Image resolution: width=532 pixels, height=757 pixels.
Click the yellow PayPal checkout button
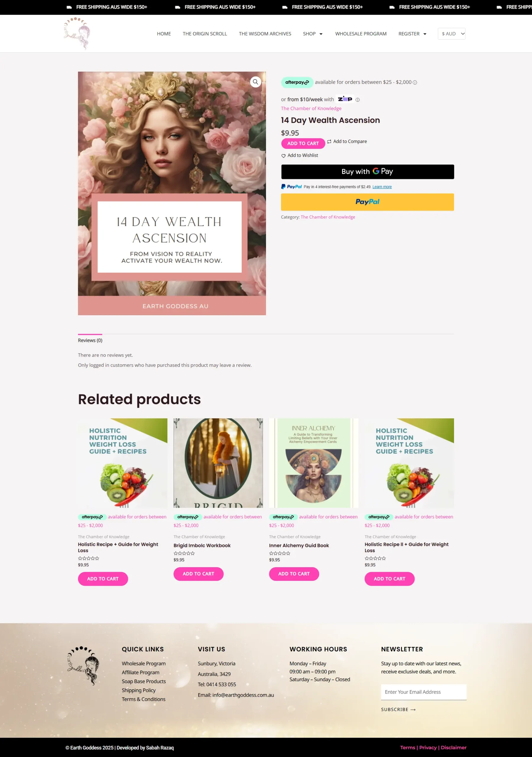(x=367, y=202)
